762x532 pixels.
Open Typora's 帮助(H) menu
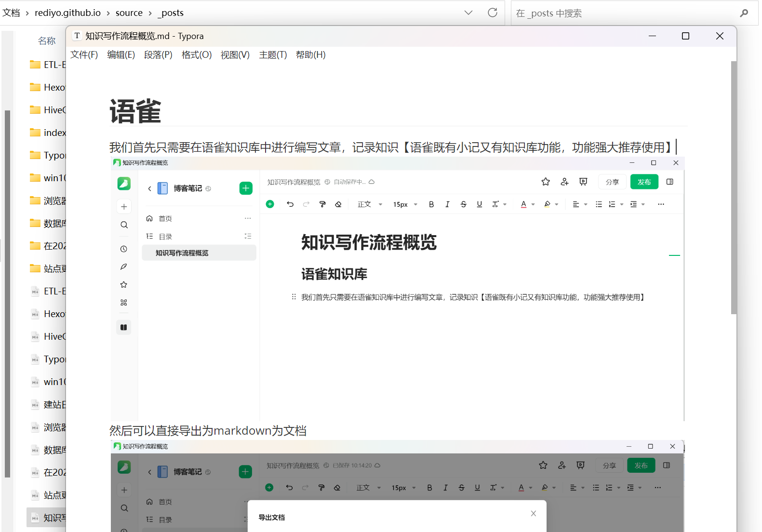pyautogui.click(x=311, y=55)
